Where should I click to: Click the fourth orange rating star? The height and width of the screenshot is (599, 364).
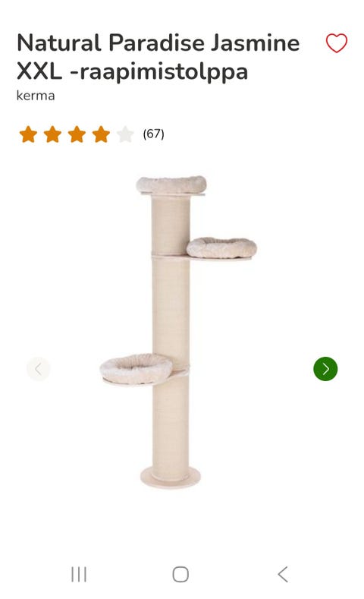[x=101, y=134]
